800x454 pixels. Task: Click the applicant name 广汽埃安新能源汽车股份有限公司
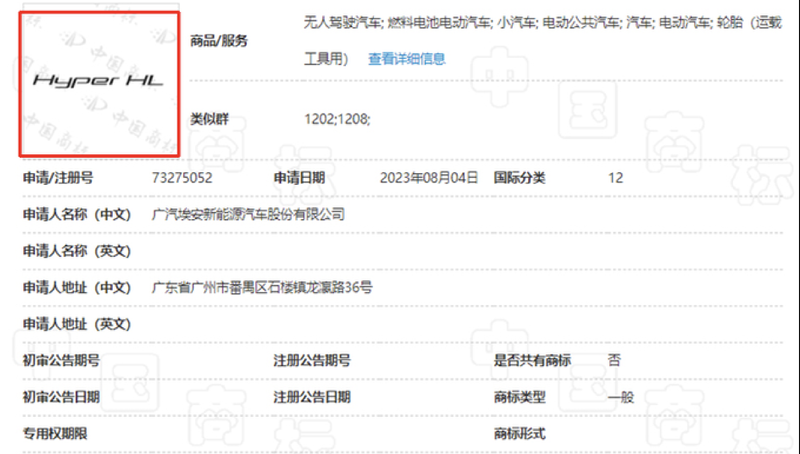tap(248, 214)
